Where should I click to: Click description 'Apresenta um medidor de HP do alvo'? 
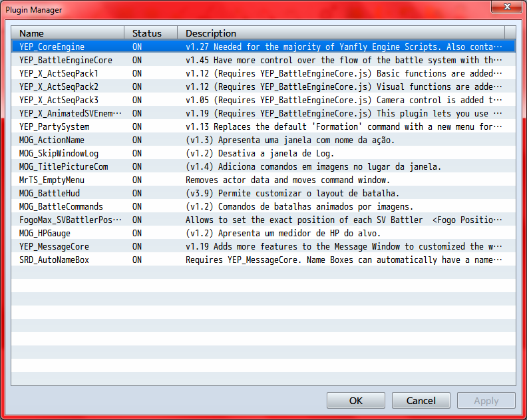pos(283,233)
